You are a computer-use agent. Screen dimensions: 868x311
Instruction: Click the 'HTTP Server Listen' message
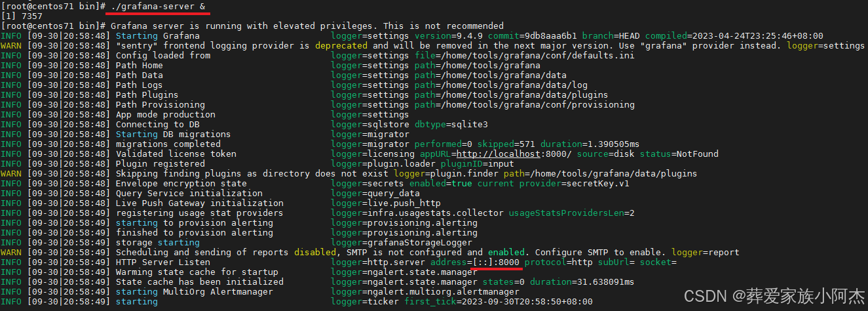163,262
